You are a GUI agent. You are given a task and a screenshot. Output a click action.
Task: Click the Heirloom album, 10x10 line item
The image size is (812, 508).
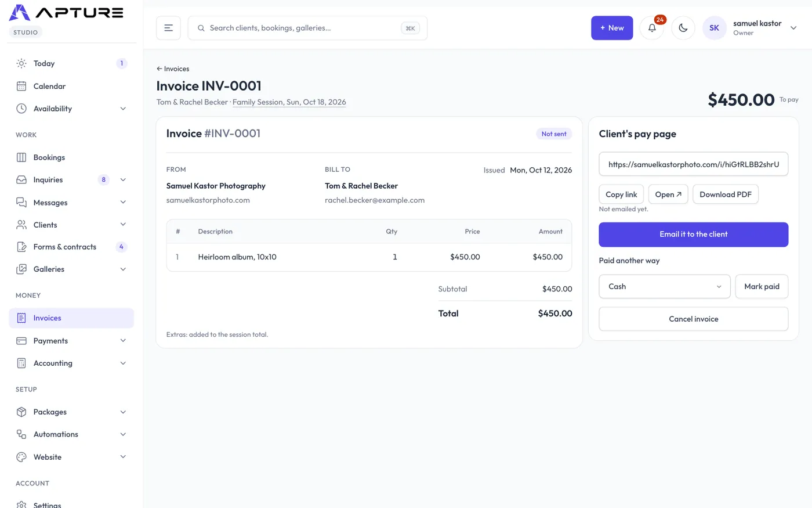click(369, 257)
